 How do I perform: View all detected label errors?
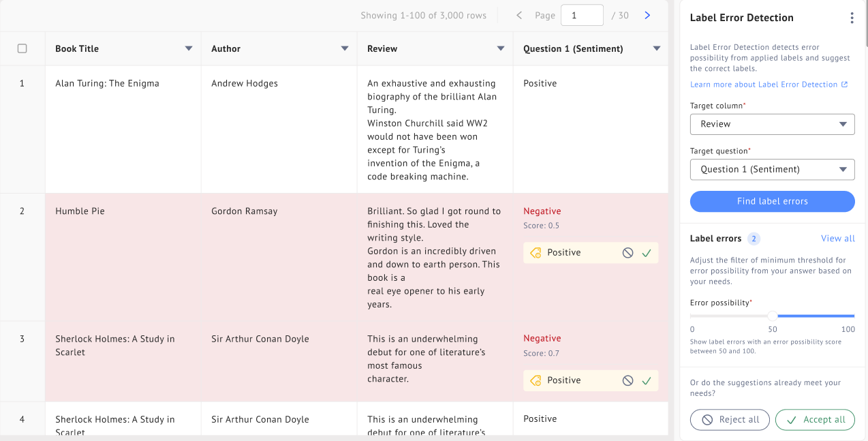coord(837,238)
